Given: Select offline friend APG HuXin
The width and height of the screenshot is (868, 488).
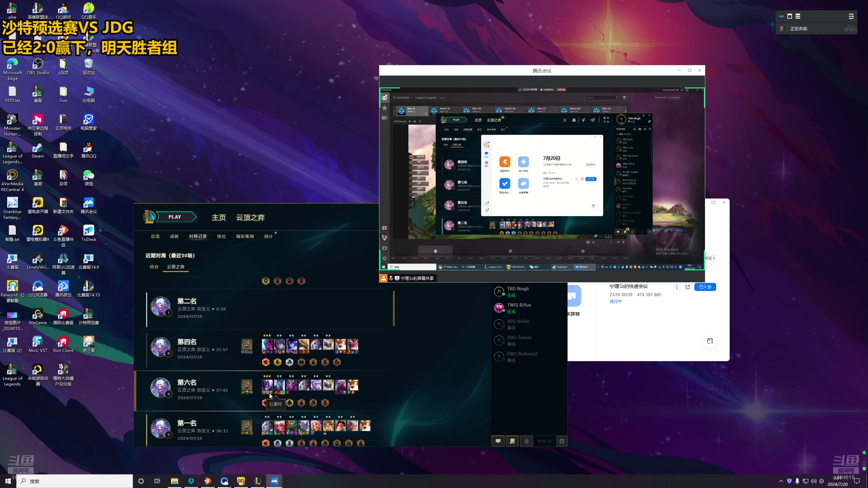Looking at the screenshot, I should click(529, 324).
